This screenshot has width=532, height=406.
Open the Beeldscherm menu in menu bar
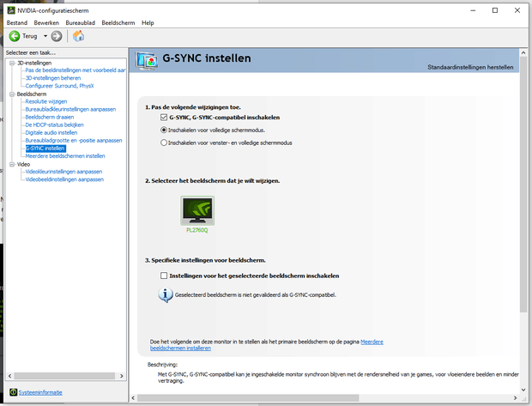118,22
